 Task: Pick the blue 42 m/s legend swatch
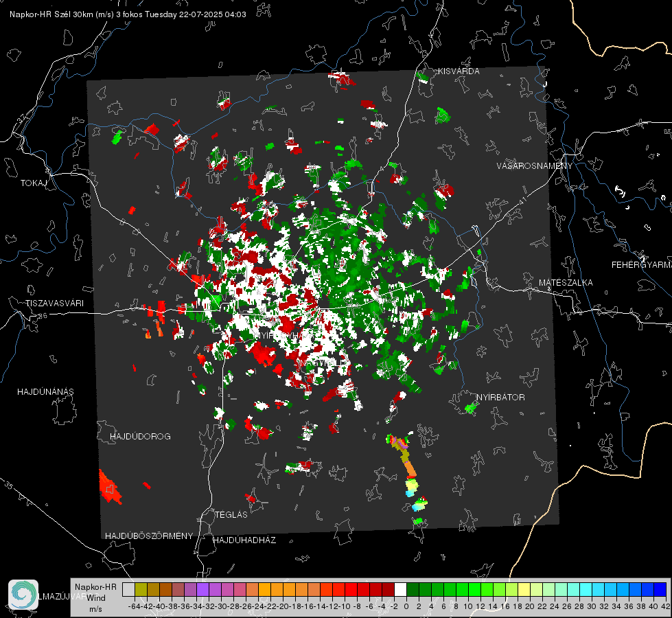(660, 589)
